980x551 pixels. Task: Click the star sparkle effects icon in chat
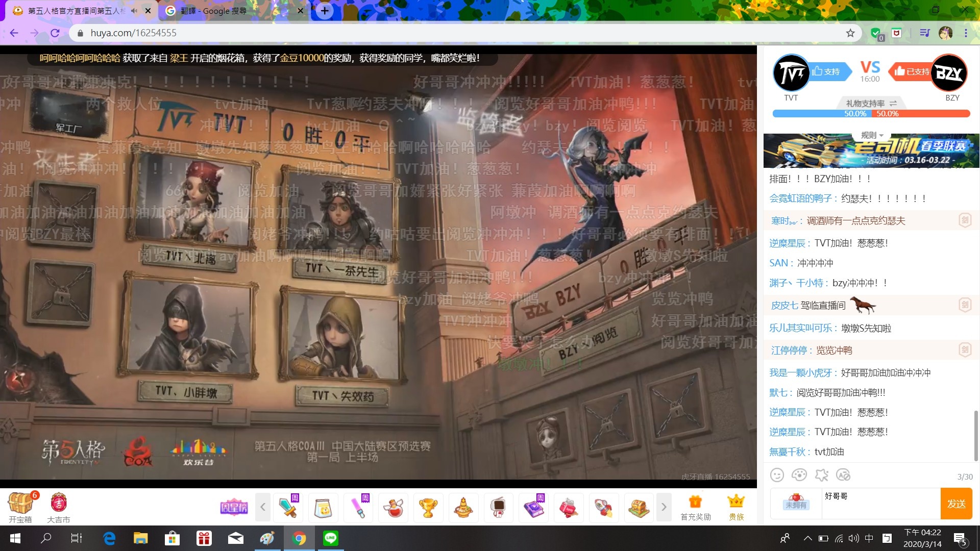[x=821, y=475]
